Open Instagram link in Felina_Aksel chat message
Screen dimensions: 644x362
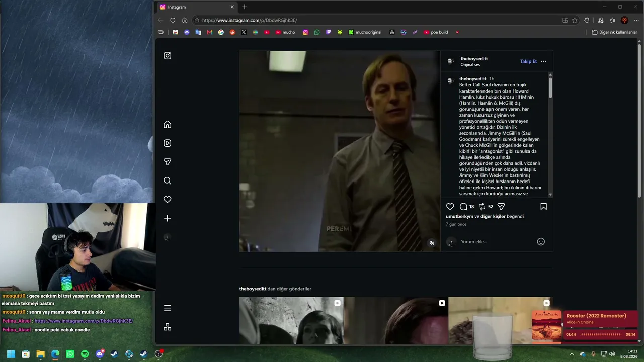coord(84,321)
